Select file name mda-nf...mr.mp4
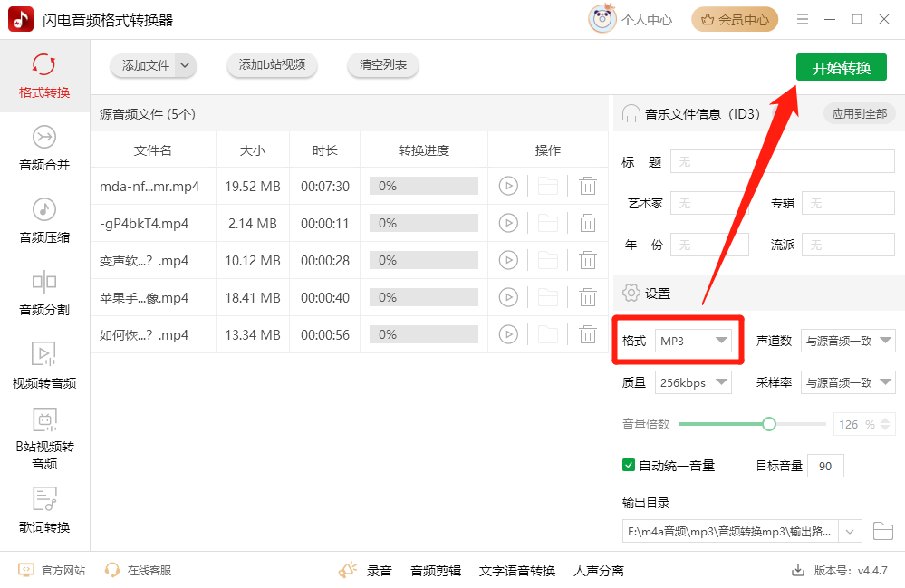The image size is (905, 588). click(149, 187)
